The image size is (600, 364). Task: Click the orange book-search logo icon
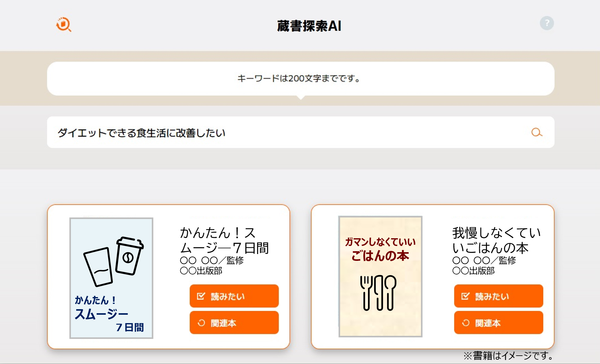pos(64,24)
